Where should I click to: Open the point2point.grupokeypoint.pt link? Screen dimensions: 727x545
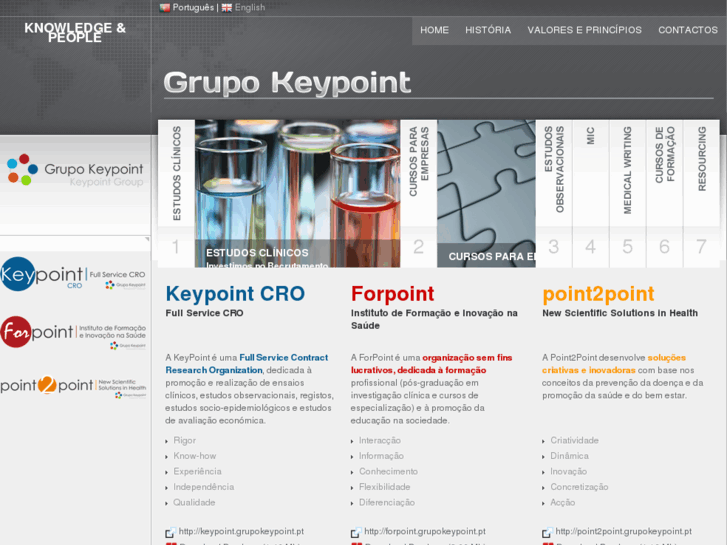(623, 531)
